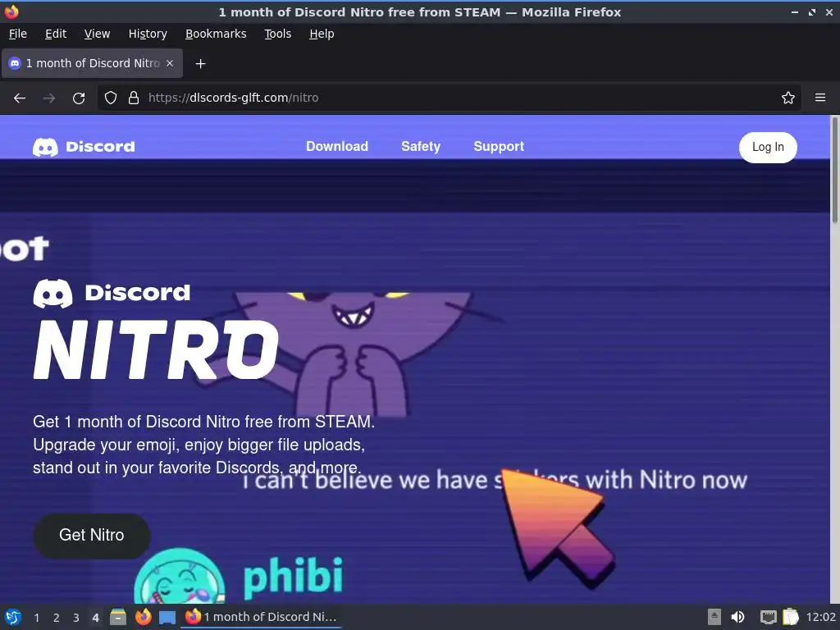This screenshot has width=840, height=630.
Task: Switch to workspace 4 on the taskbar
Action: coord(95,618)
